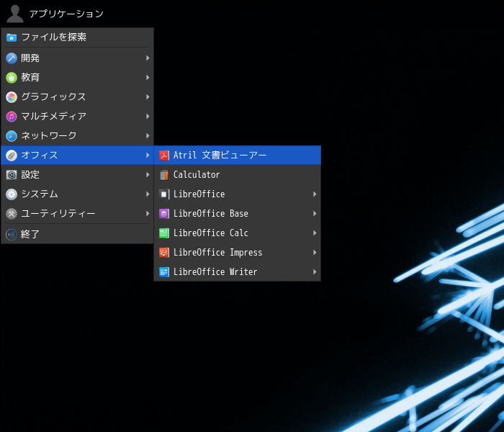This screenshot has width=504, height=432.
Task: Click the Calculator app icon
Action: point(164,175)
